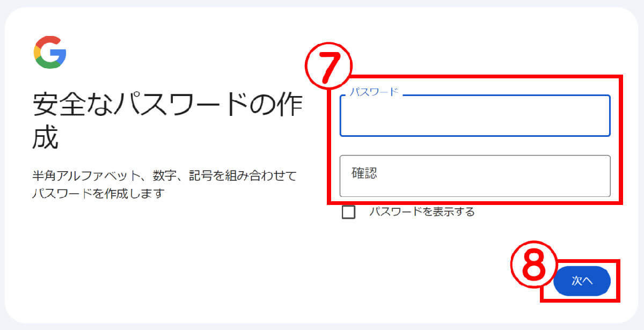
Task: Click the 半角アルファベット、数字 description line
Action: (164, 176)
